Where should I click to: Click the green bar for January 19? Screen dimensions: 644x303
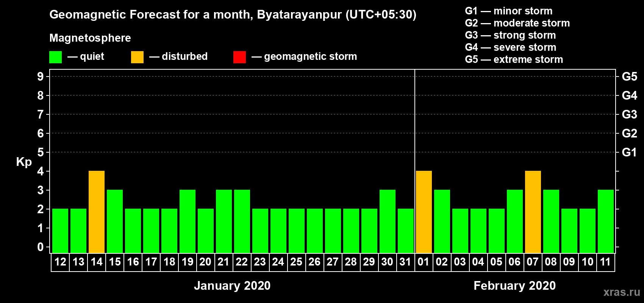click(x=188, y=221)
